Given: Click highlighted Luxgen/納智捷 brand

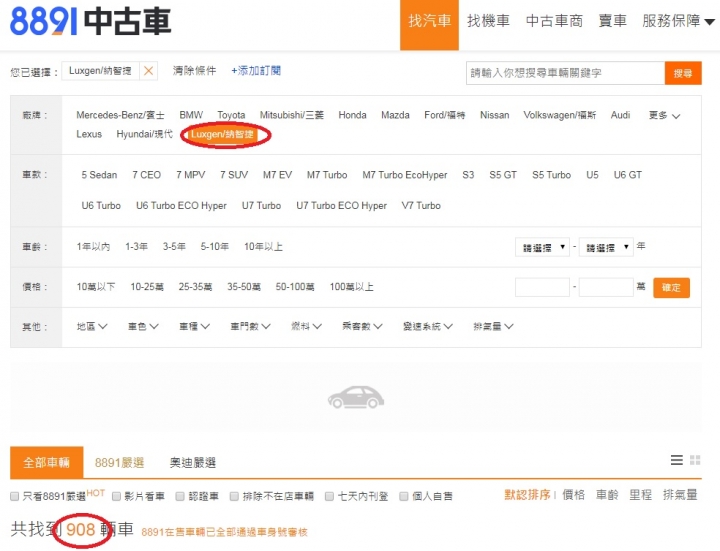Looking at the screenshot, I should click(223, 134).
